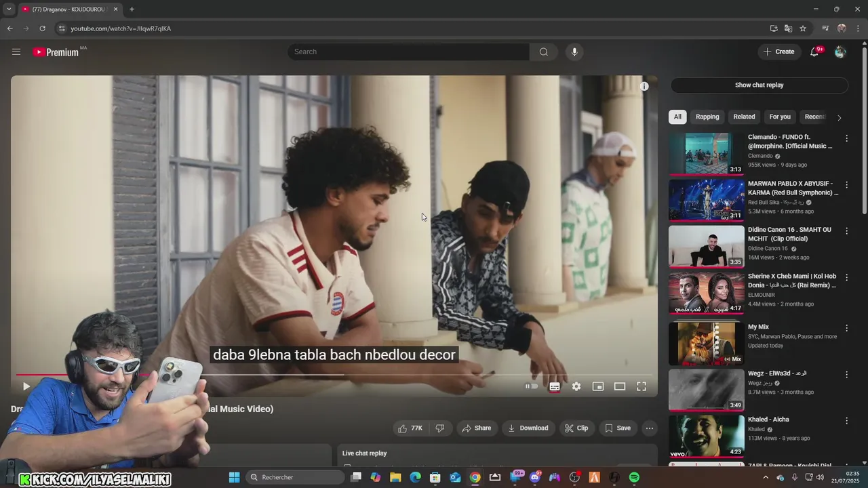Screen dimensions: 868x488
Task: Show more filter chips arrow
Action: (839, 117)
